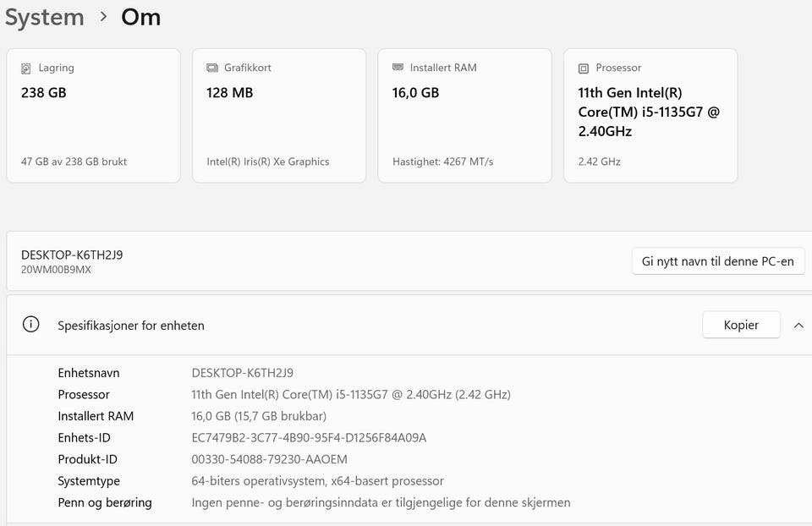The height and width of the screenshot is (526, 812).
Task: Click the installed RAM icon
Action: click(398, 68)
